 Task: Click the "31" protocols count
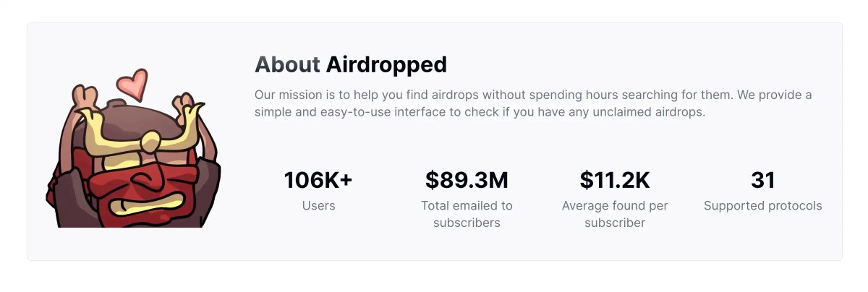tap(763, 180)
